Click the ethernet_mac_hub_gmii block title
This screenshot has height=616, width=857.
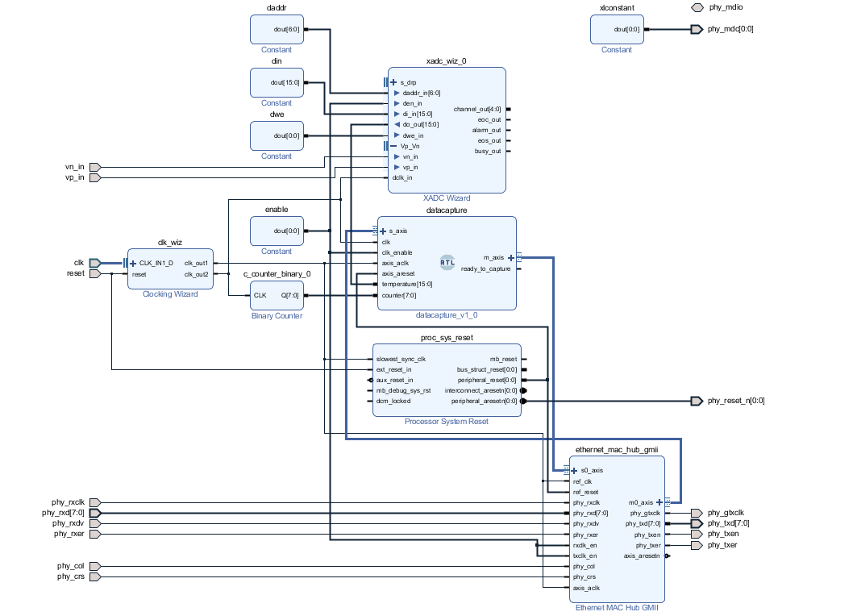click(x=617, y=450)
